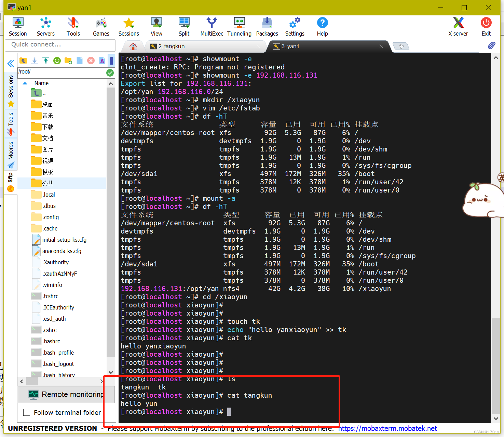504x437 pixels.
Task: Create new folder in SFTP browser
Action: click(x=68, y=61)
